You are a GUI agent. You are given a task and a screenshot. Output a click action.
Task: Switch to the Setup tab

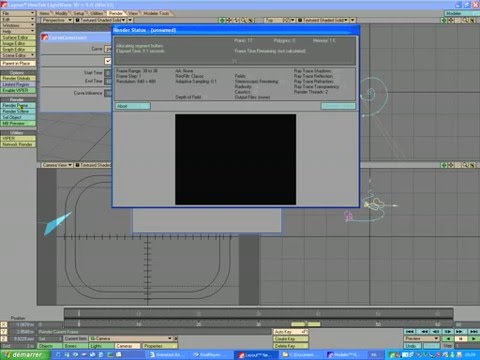[x=79, y=13]
